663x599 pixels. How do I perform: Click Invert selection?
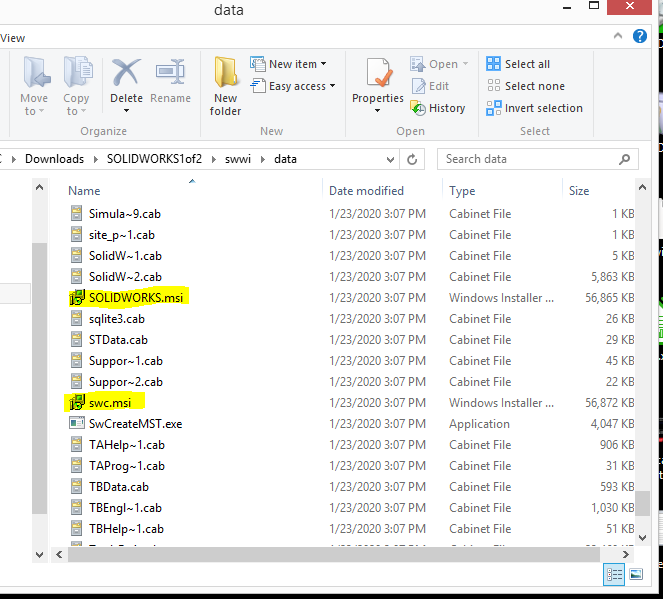[x=534, y=108]
